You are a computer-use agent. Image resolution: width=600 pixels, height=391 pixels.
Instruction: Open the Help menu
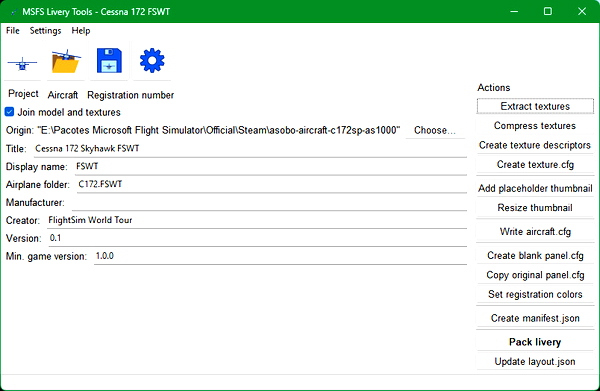81,31
